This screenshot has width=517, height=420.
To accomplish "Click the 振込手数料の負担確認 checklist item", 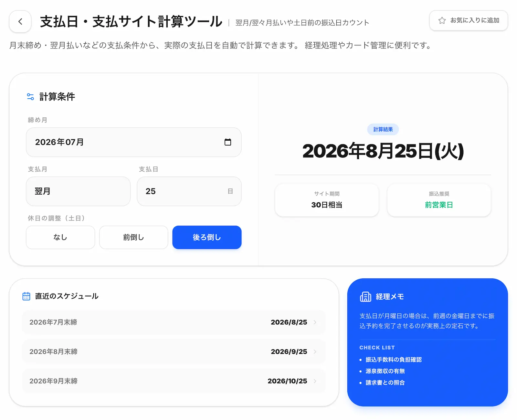I will coord(393,360).
